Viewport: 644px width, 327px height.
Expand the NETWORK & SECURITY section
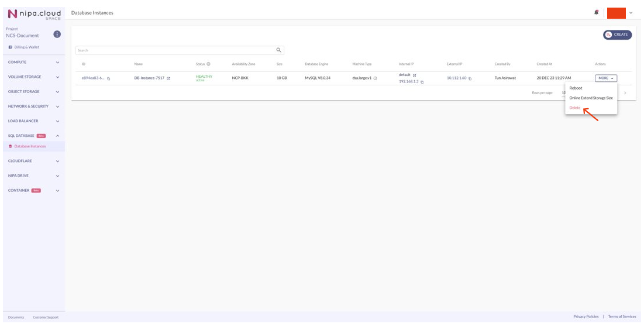click(x=57, y=106)
